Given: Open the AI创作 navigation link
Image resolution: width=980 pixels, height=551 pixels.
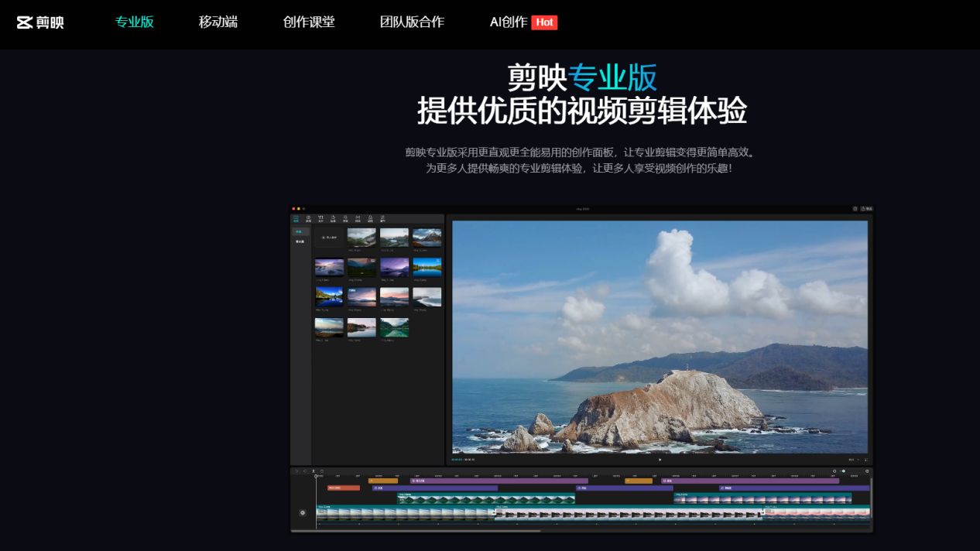Looking at the screenshot, I should (509, 22).
